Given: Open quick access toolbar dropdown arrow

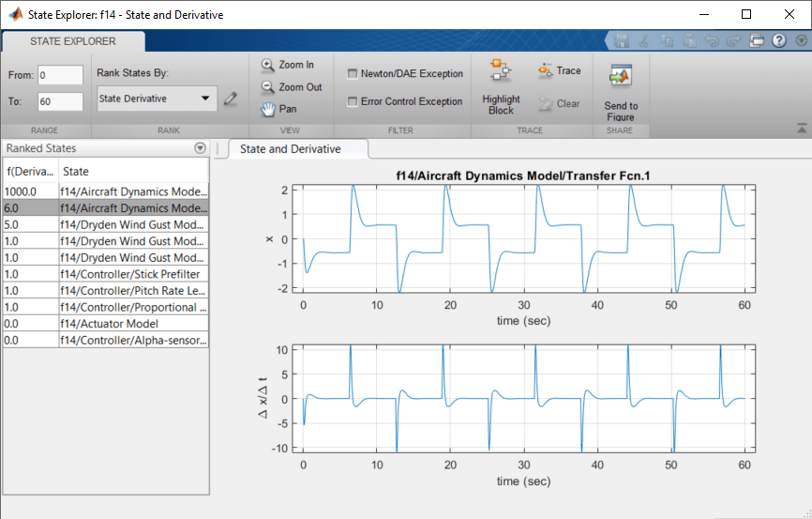Looking at the screenshot, I should coord(800,41).
